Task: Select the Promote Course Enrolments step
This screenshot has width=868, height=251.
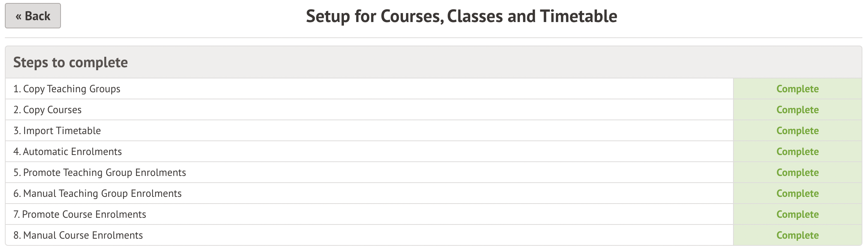Action: click(x=80, y=214)
